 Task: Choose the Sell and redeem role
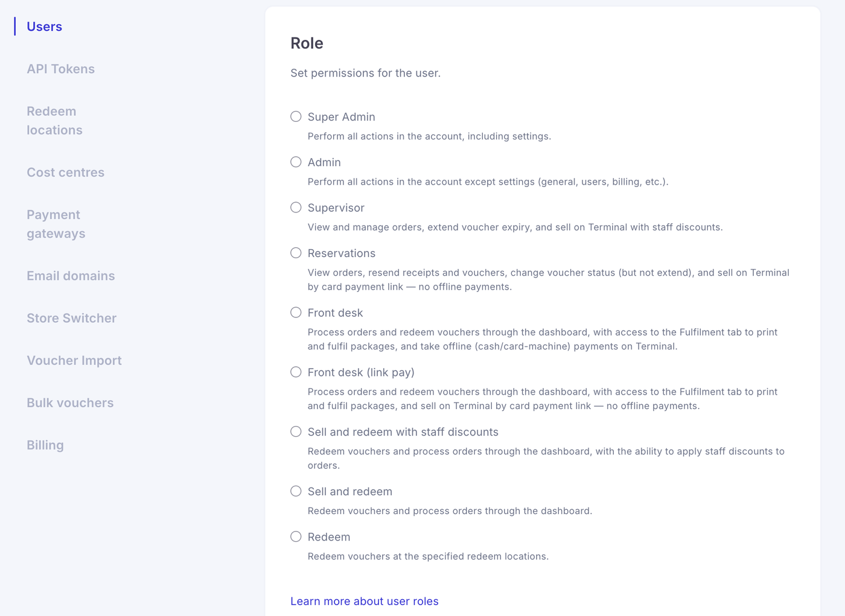[x=296, y=491]
